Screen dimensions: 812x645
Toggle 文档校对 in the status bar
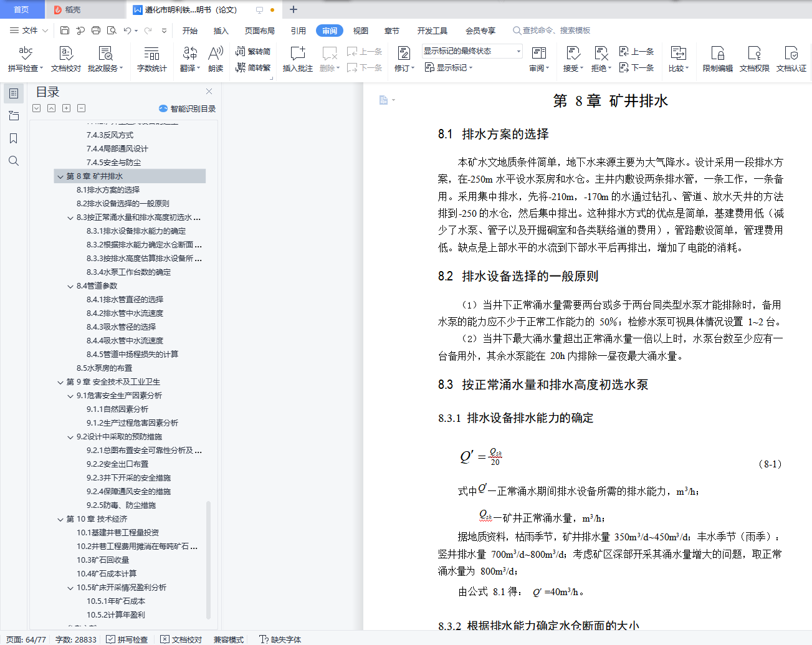[181, 639]
